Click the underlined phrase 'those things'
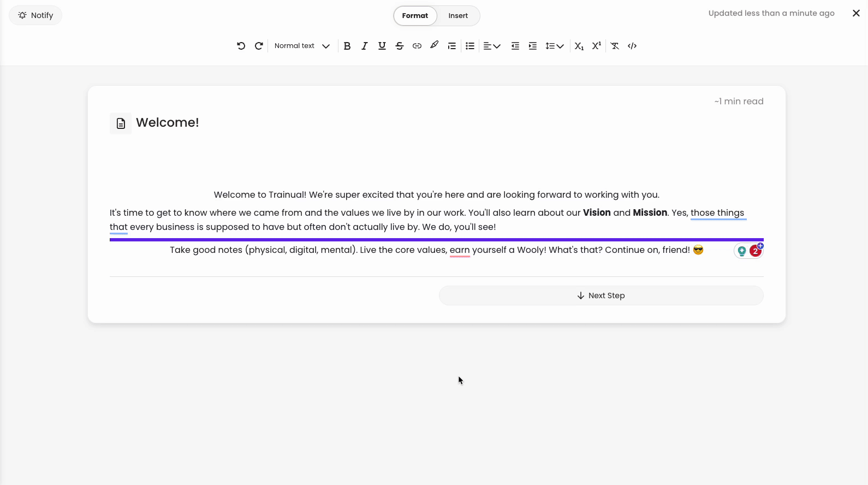 tap(717, 213)
